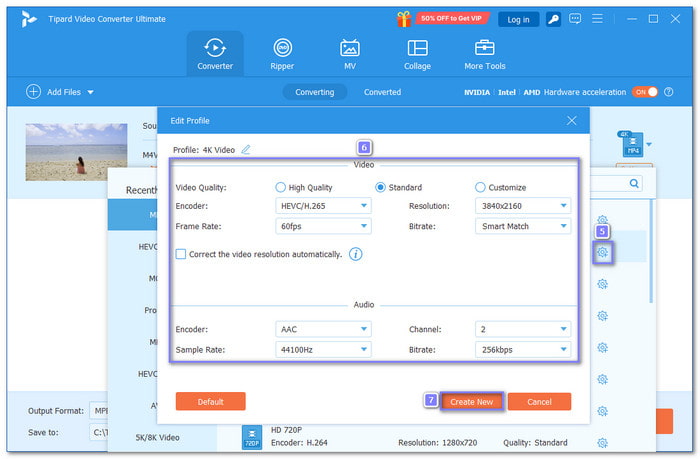Select Customize video quality option
The image size is (700, 459).
pos(480,187)
